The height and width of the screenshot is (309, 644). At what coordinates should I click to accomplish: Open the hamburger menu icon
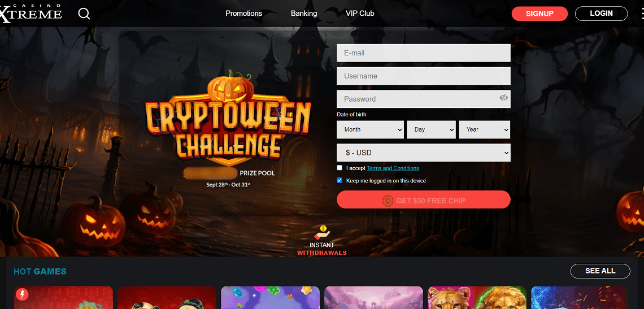pyautogui.click(x=643, y=14)
